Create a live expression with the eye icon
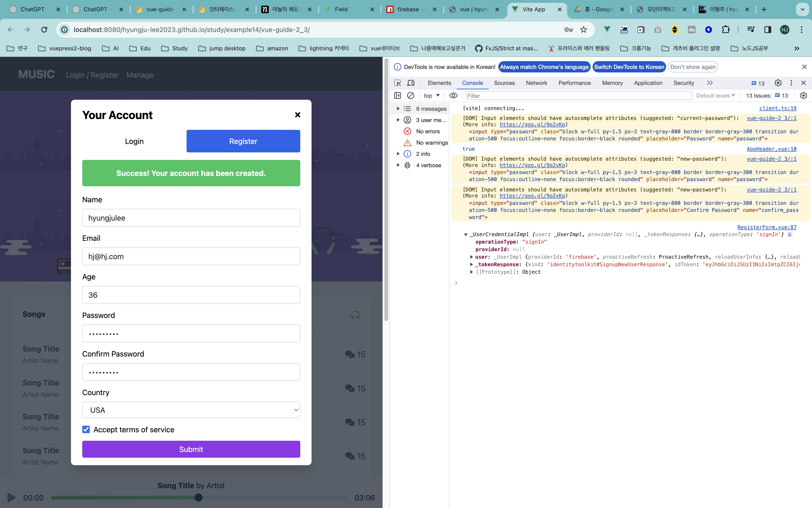Viewport: 812px width, 508px height. tap(453, 95)
